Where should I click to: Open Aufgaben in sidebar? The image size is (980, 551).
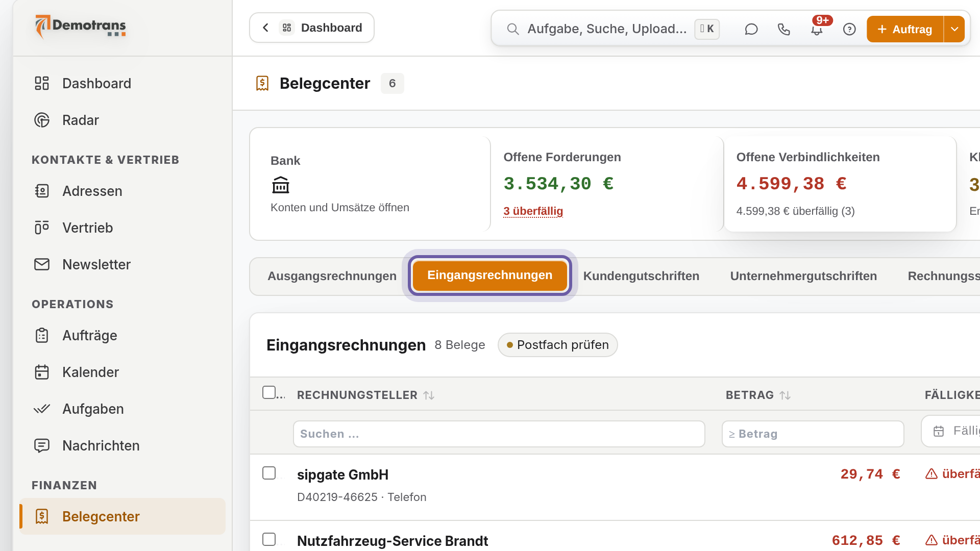pos(122,409)
